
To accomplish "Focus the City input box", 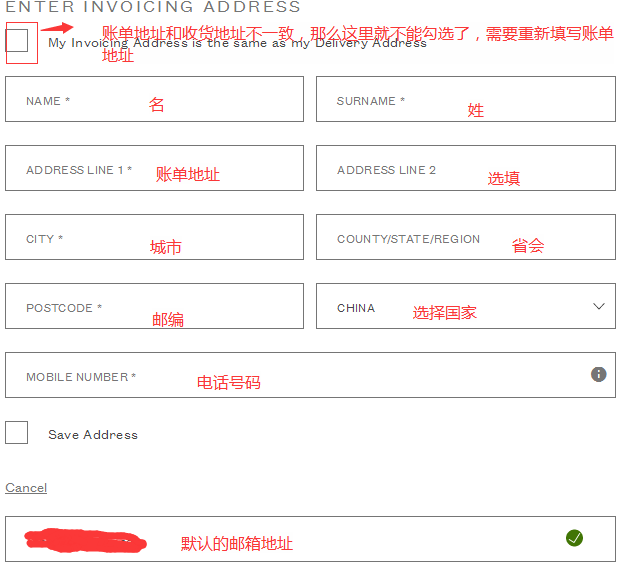I will [x=154, y=237].
